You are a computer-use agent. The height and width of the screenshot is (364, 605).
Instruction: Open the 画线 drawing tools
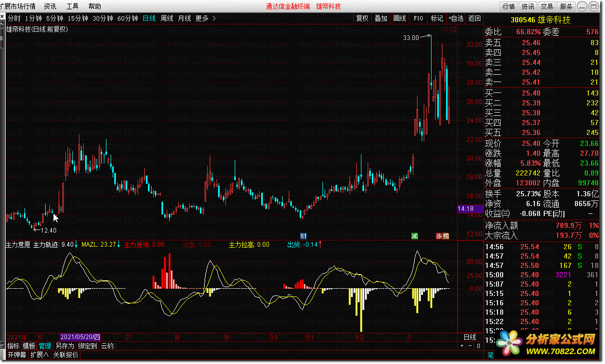tap(399, 18)
